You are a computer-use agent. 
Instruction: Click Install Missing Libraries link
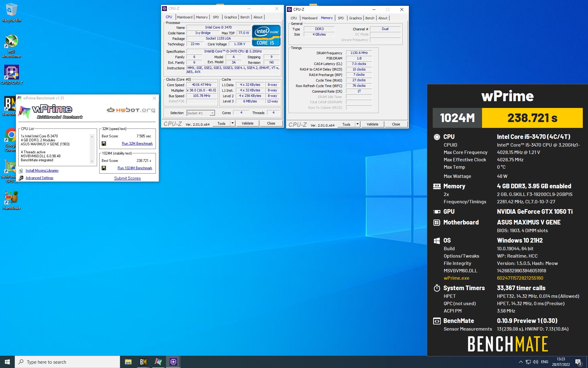click(x=42, y=171)
